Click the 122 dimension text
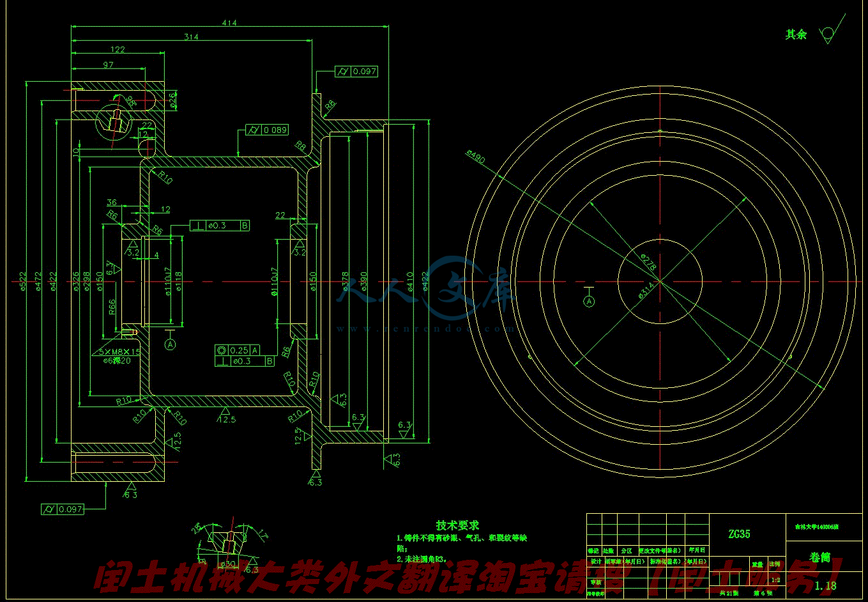This screenshot has height=602, width=868. [x=118, y=50]
